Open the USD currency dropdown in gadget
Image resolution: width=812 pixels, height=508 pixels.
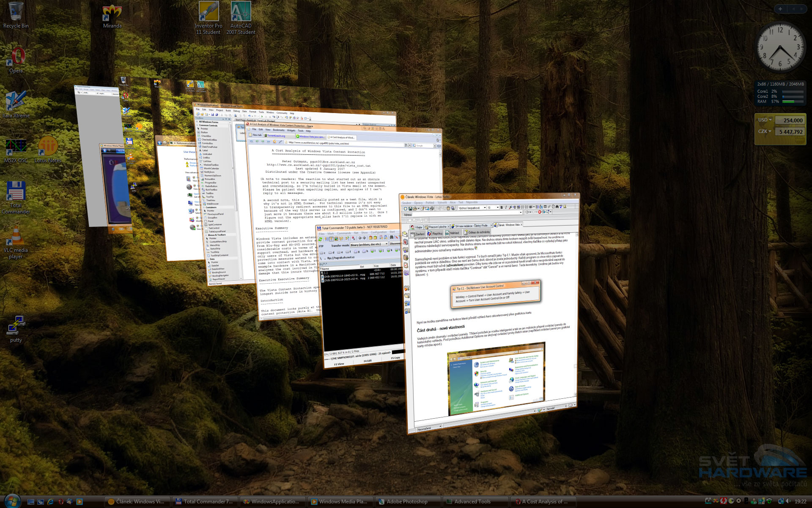point(765,120)
